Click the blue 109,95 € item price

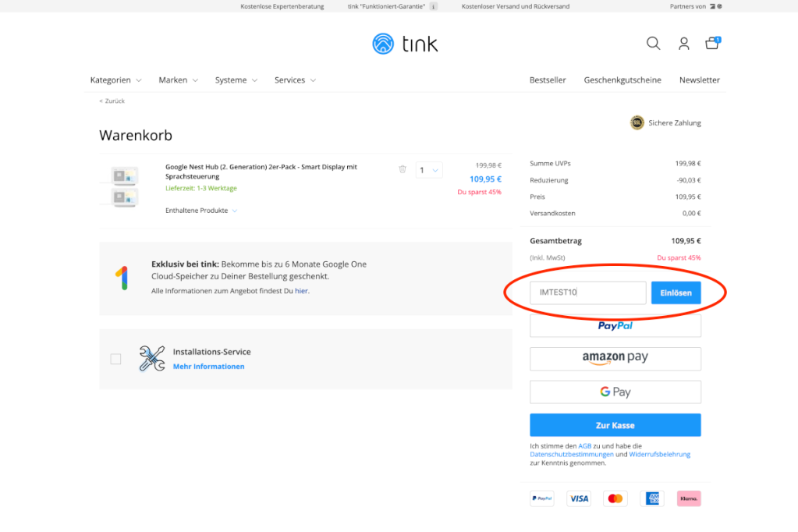click(x=485, y=179)
